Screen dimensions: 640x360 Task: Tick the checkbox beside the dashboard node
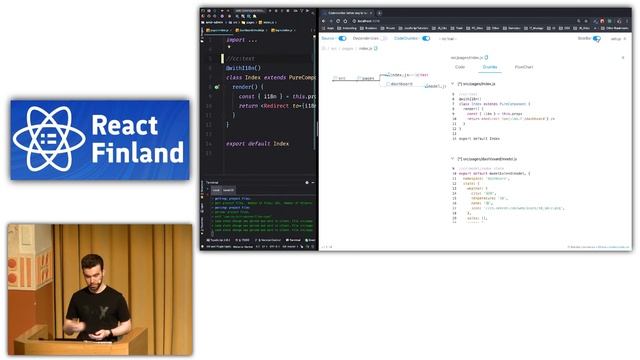tap(388, 84)
